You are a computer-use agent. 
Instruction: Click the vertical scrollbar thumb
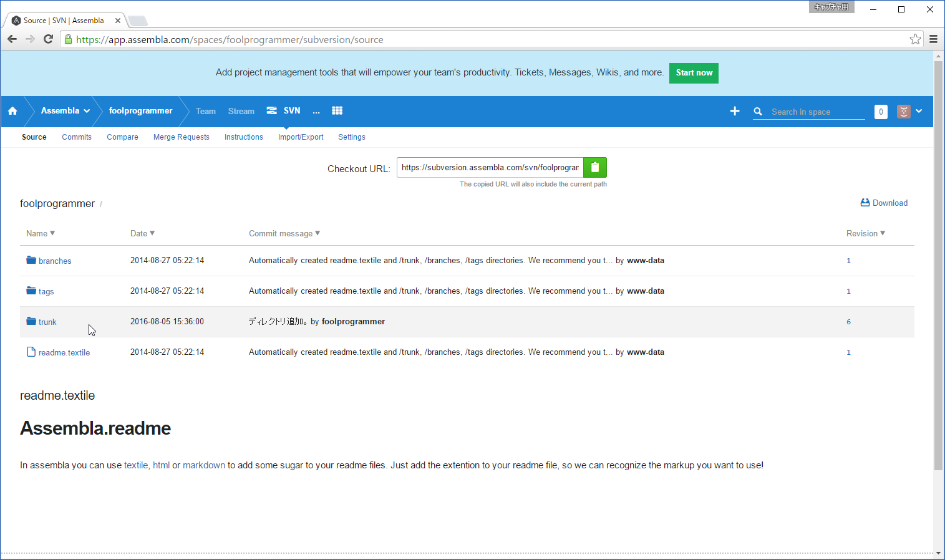coord(938,265)
